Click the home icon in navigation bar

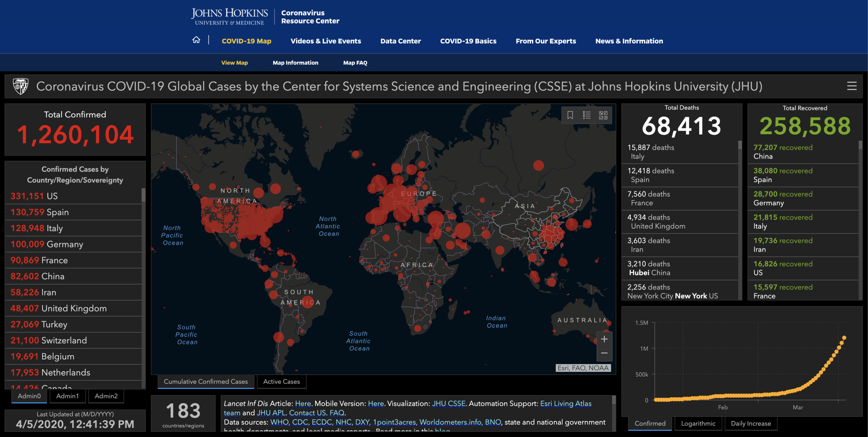(196, 40)
